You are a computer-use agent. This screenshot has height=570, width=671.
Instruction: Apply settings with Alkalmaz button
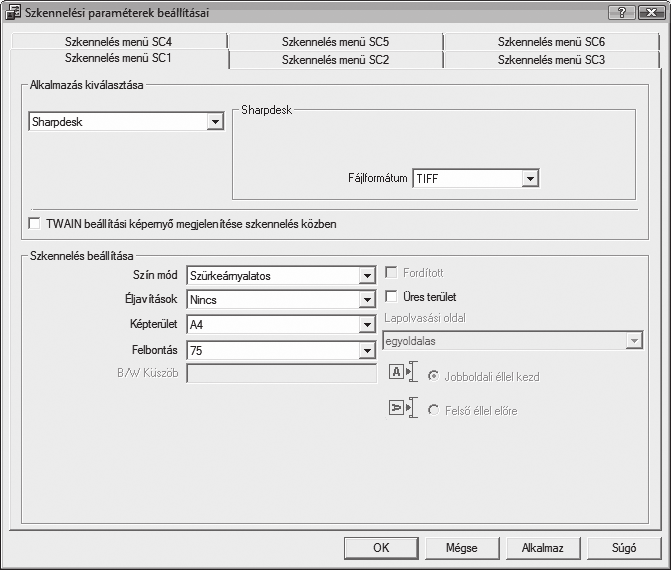pyautogui.click(x=543, y=548)
